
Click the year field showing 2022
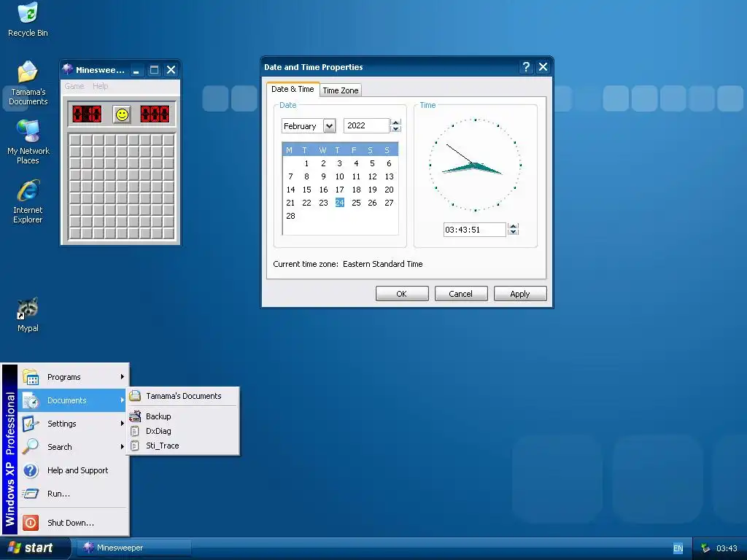pyautogui.click(x=366, y=125)
